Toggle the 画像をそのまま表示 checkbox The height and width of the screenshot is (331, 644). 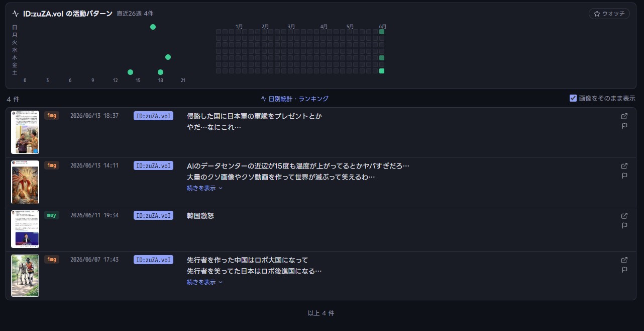[573, 98]
